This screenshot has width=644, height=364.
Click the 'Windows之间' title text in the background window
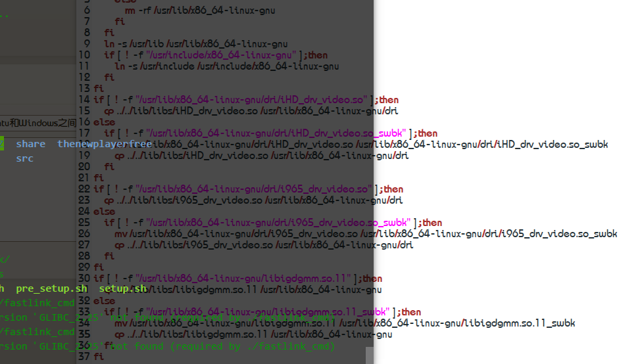47,123
